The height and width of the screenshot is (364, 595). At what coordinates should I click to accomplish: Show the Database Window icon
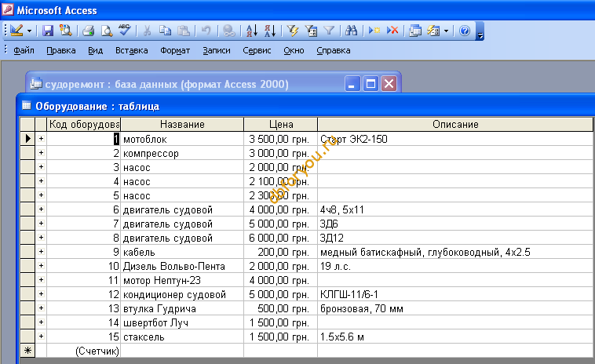(415, 31)
